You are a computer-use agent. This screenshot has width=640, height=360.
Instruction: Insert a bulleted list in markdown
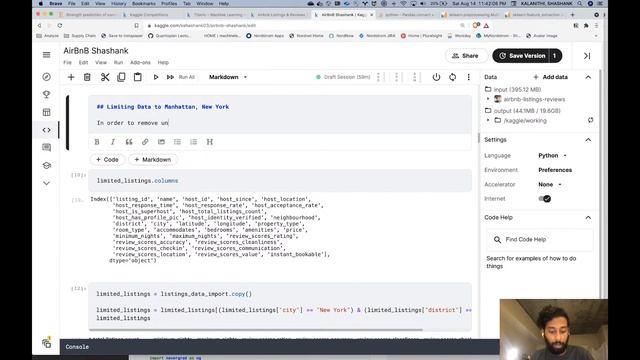(x=177, y=142)
